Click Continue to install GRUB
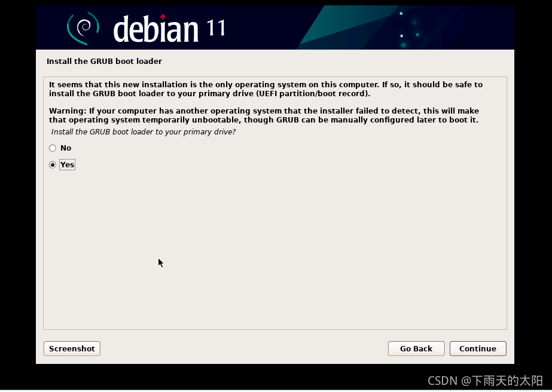Viewport: 552px width, 392px height. (477, 348)
